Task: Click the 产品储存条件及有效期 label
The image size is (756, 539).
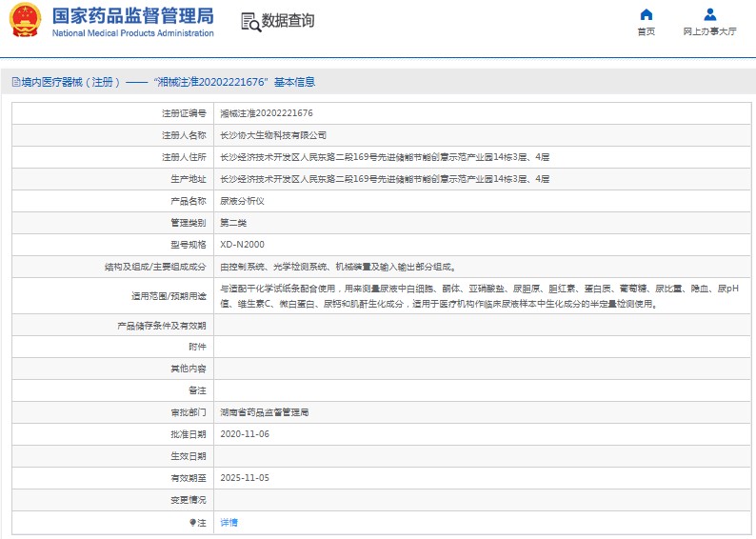Action: click(162, 326)
